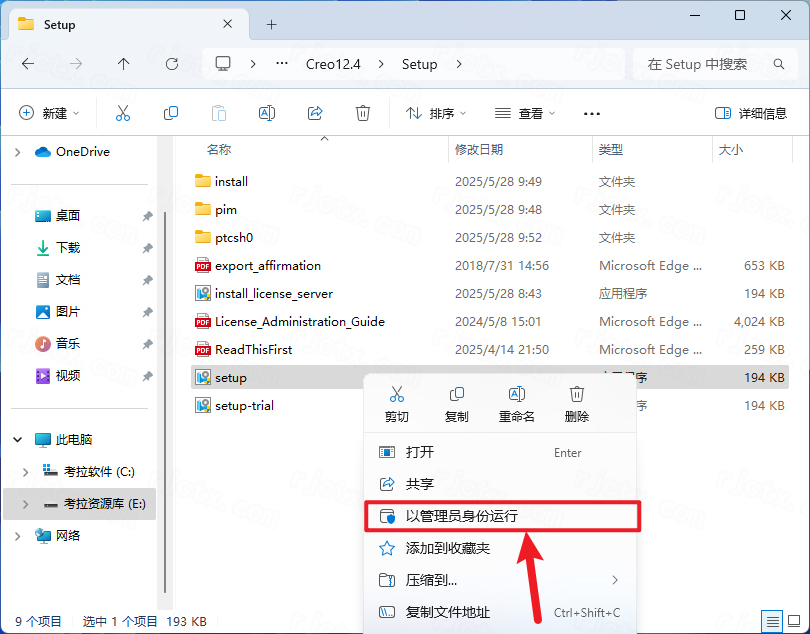
Task: Expand the OneDrive tree node
Action: tap(18, 152)
